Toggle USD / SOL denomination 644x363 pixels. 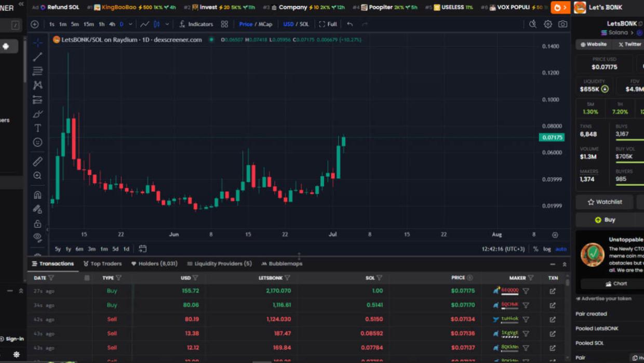(296, 24)
